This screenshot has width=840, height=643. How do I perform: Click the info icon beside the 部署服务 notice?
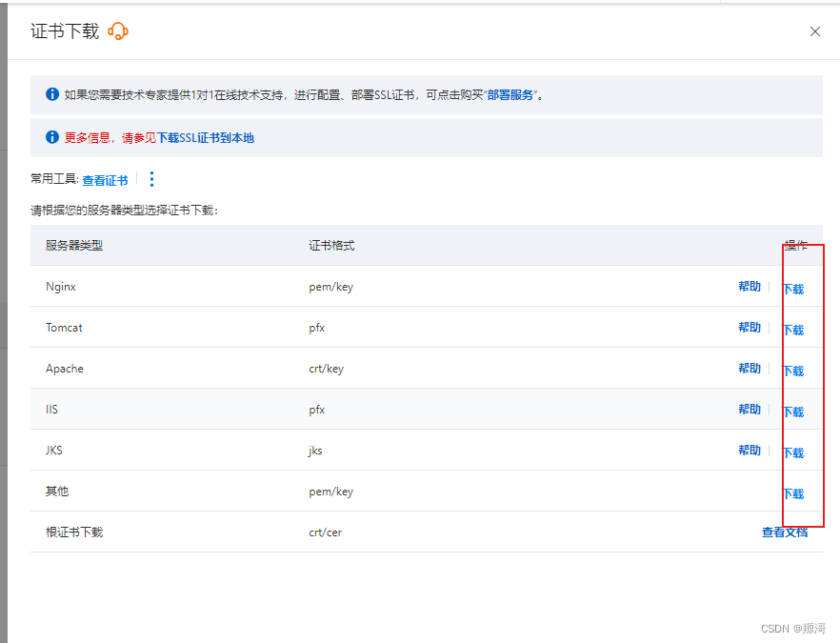pyautogui.click(x=52, y=94)
